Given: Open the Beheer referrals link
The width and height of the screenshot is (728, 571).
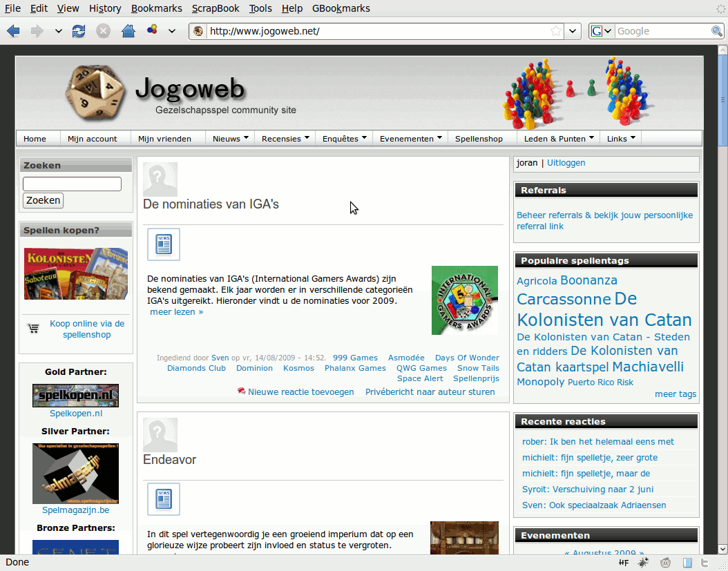Looking at the screenshot, I should click(604, 220).
